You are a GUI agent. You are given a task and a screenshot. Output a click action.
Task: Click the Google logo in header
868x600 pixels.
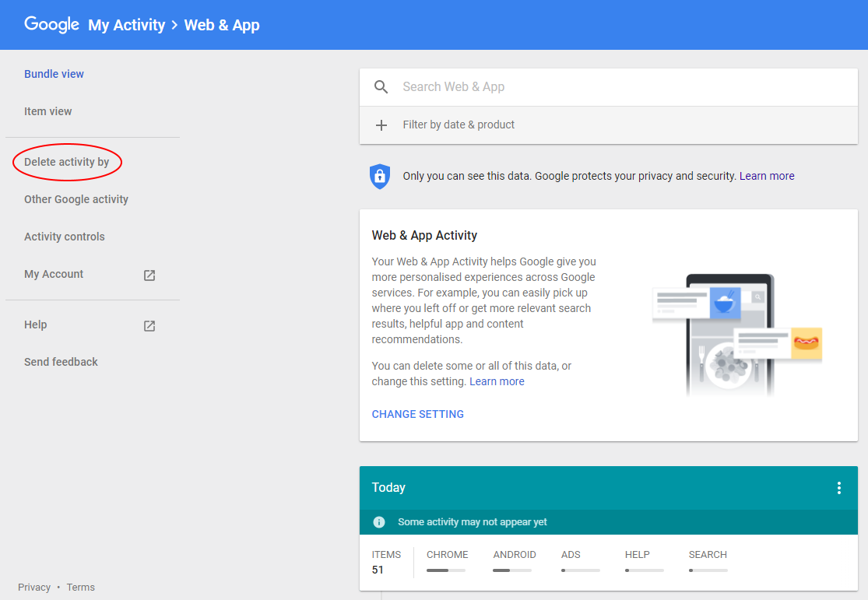tap(51, 25)
